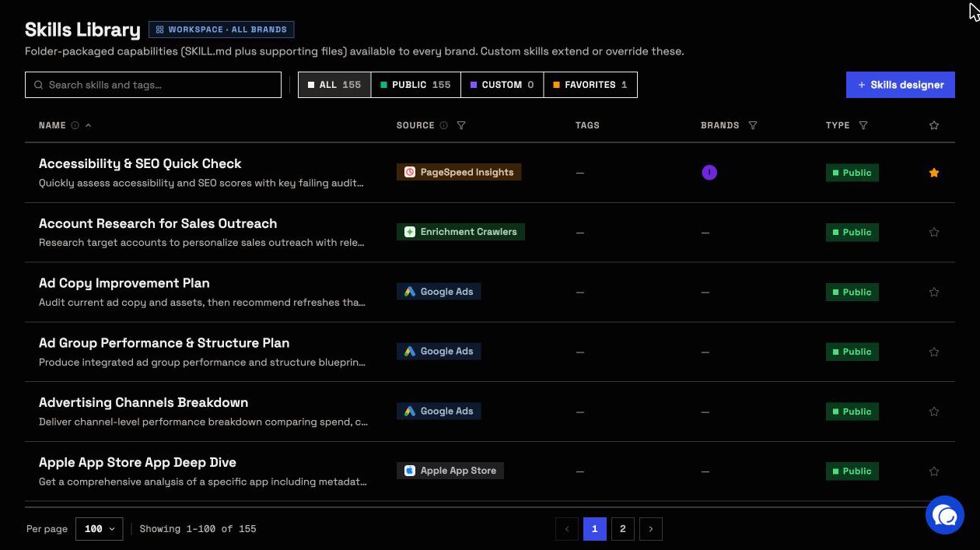Select the ALL 155 filter tab

[x=334, y=85]
